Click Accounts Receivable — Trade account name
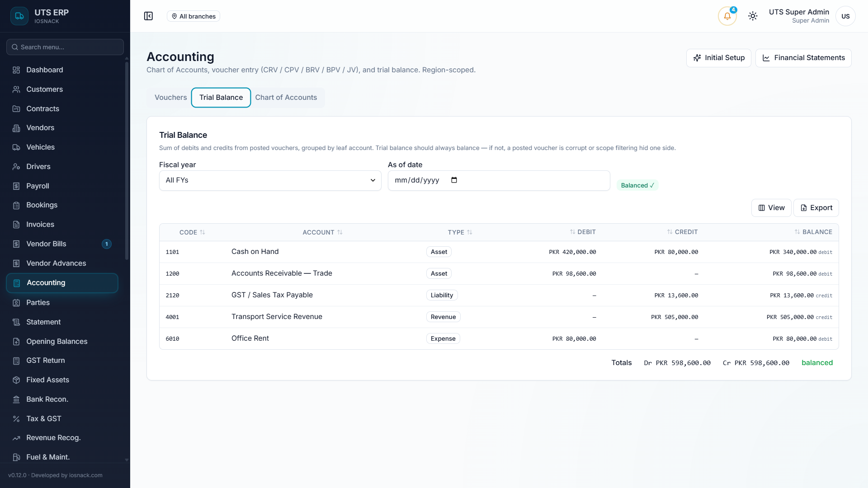Viewport: 868px width, 488px height. tap(282, 273)
